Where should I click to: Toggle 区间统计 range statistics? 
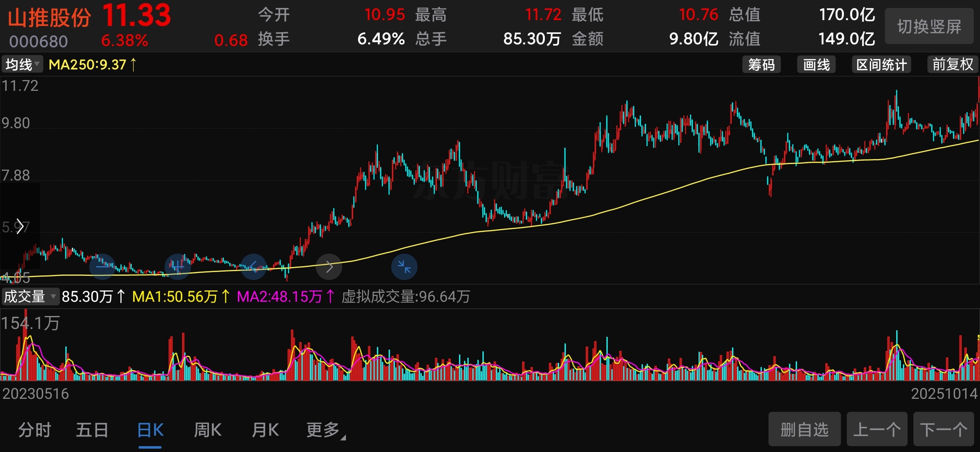[881, 65]
